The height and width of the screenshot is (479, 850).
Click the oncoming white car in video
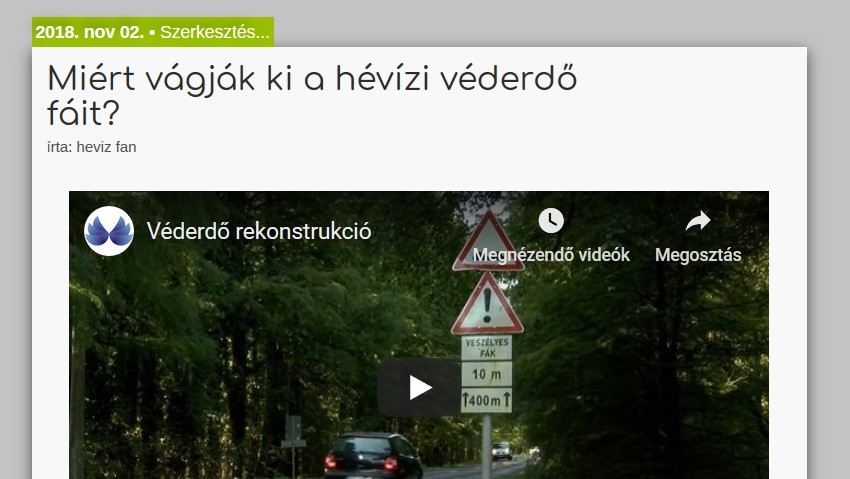pyautogui.click(x=501, y=451)
